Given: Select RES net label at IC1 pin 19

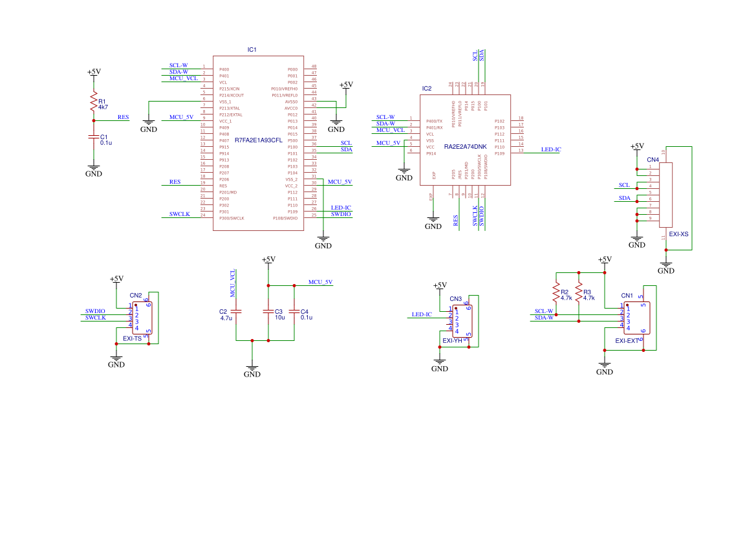Looking at the screenshot, I should tap(175, 182).
